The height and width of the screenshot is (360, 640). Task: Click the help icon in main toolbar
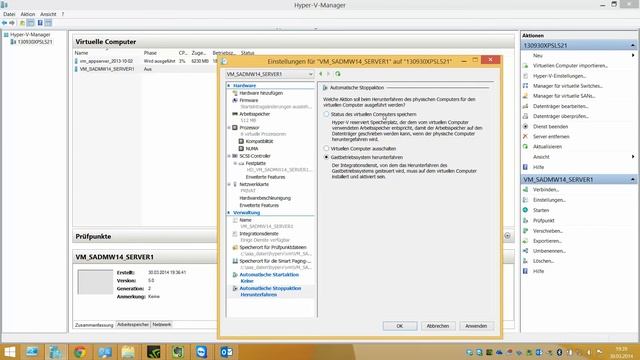[x=40, y=23]
